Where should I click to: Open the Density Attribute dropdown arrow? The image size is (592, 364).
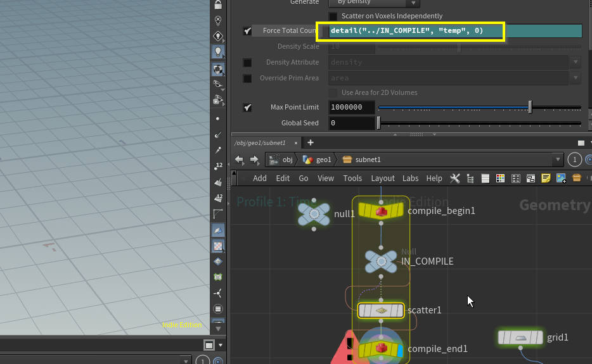point(576,62)
